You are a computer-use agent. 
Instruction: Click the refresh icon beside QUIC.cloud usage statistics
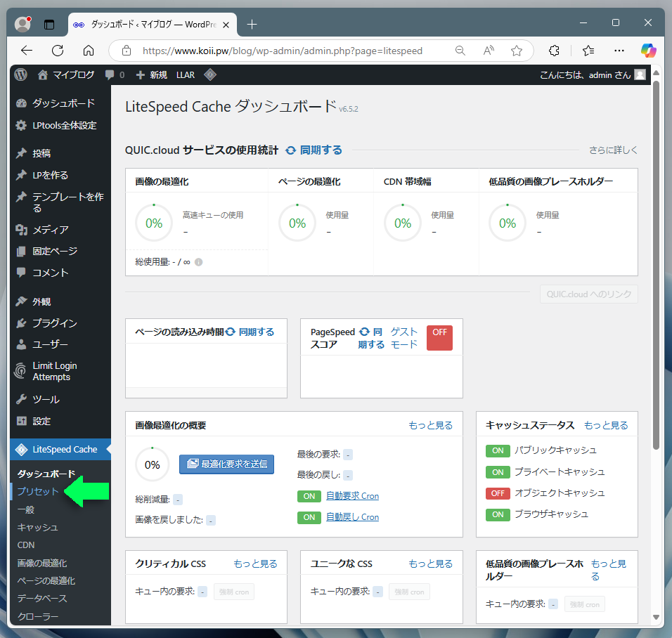pos(290,150)
